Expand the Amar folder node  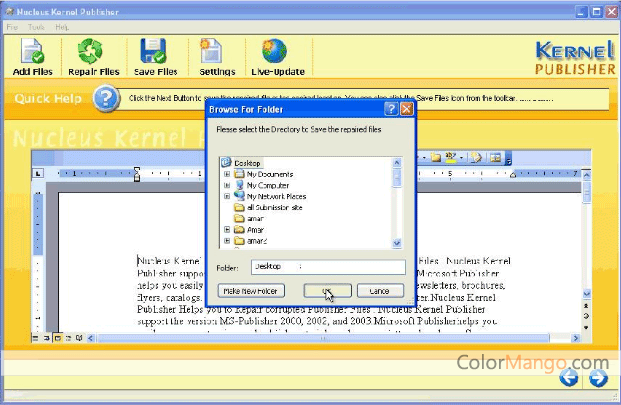[x=227, y=230]
